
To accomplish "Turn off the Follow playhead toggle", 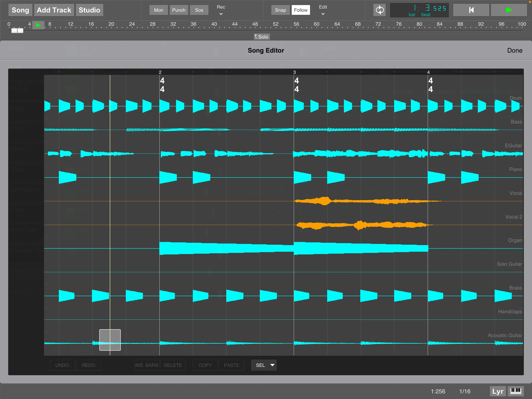I will [301, 10].
